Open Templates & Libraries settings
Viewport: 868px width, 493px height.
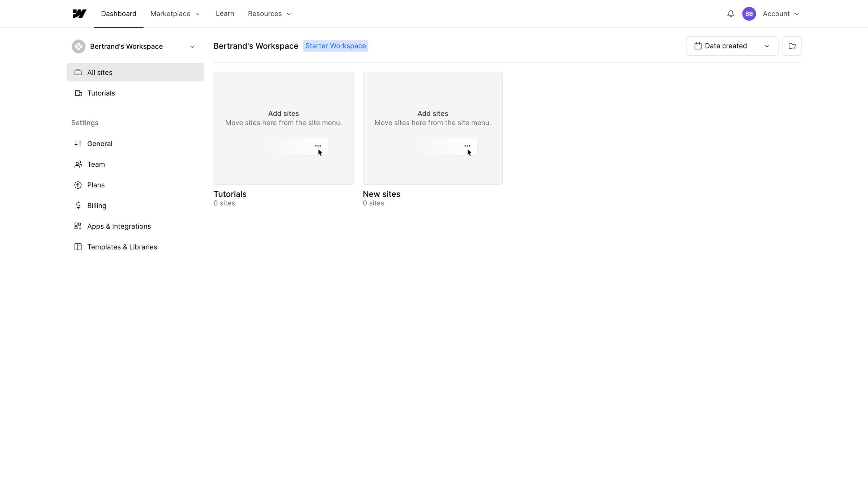(x=135, y=247)
